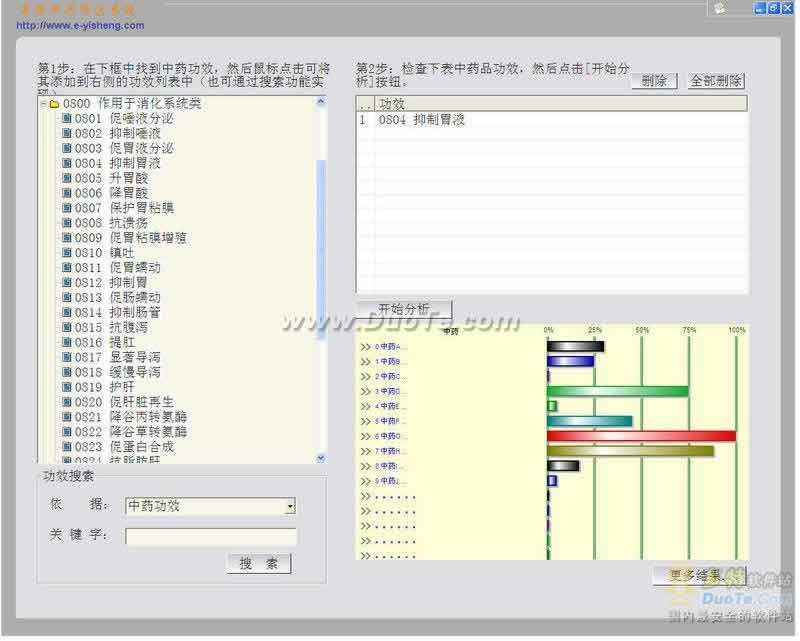Viewport: 800px width, 641px height.
Task: Click the icon beside 0817 显著导泻
Action: tap(66, 357)
